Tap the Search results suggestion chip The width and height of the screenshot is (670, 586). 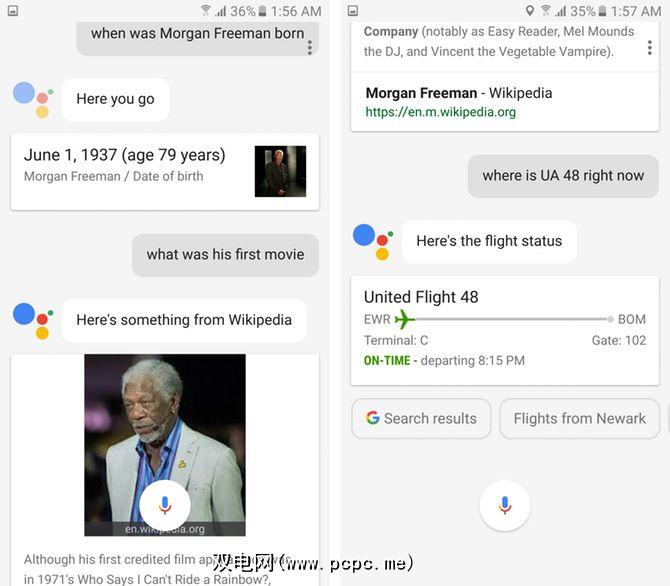[421, 418]
